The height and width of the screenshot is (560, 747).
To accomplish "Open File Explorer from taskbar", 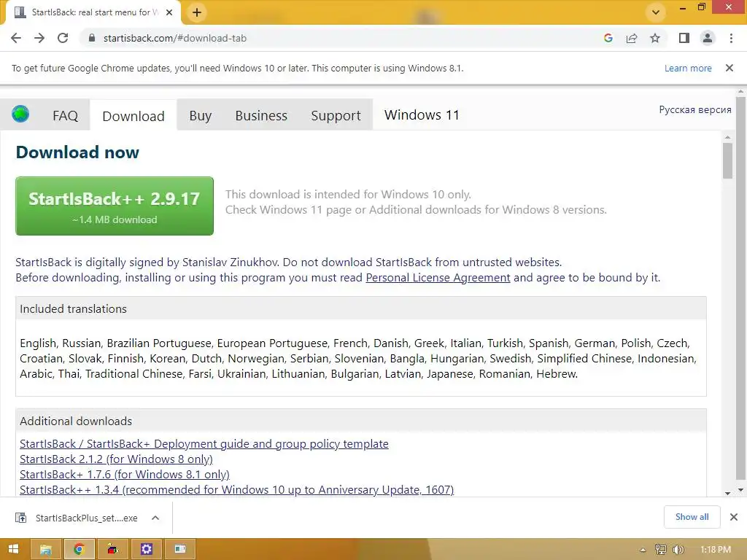I will (x=46, y=549).
